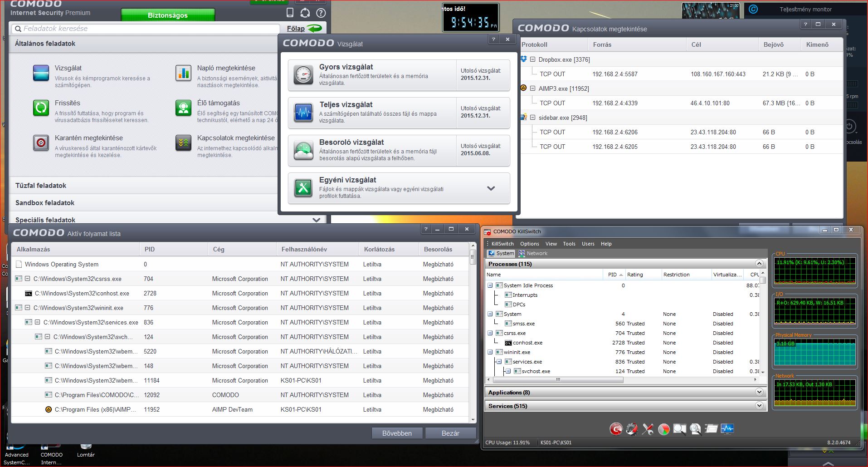
Task: Open the Frissítés update icon
Action: coord(41,108)
